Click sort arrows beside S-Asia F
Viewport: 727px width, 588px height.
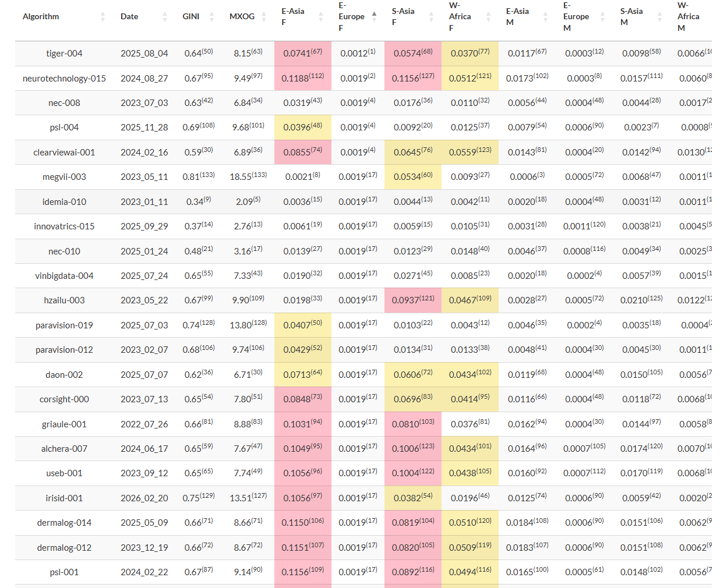click(x=431, y=17)
